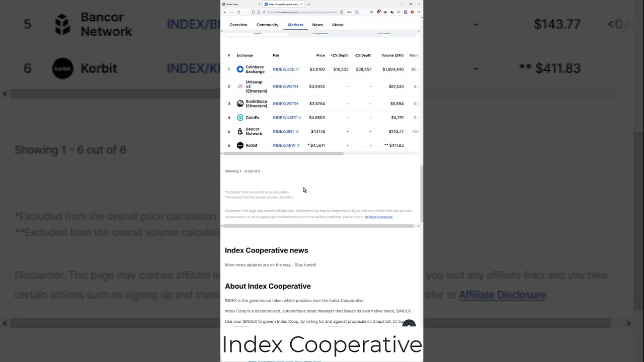Click the lower horizontal scrollbar left arrow
The image size is (644, 362).
point(222,226)
